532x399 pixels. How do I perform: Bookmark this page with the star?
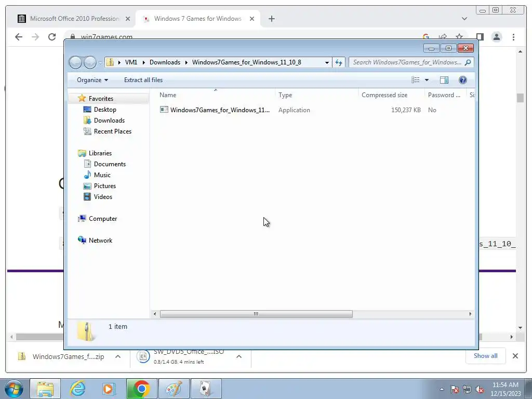coord(459,37)
